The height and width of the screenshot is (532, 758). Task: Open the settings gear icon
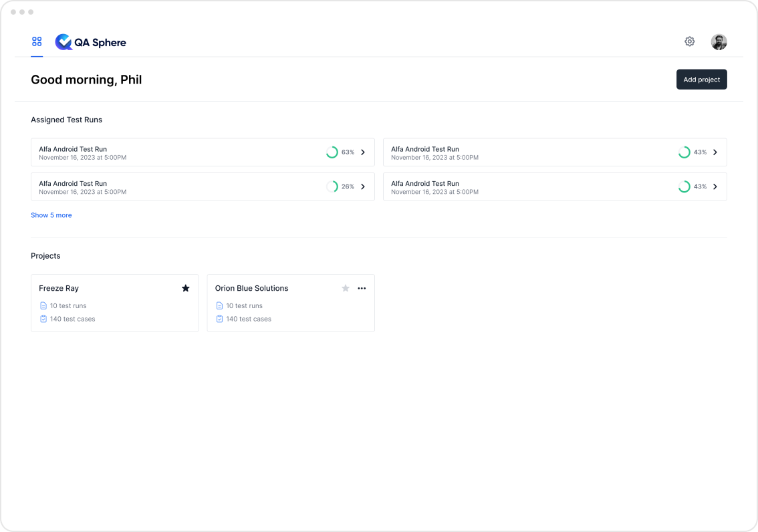(690, 41)
